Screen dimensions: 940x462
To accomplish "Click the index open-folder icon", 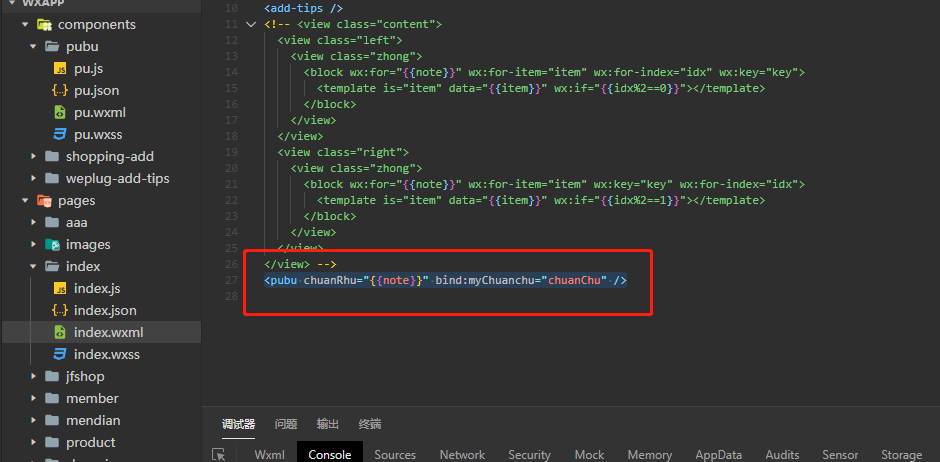I will [x=52, y=266].
